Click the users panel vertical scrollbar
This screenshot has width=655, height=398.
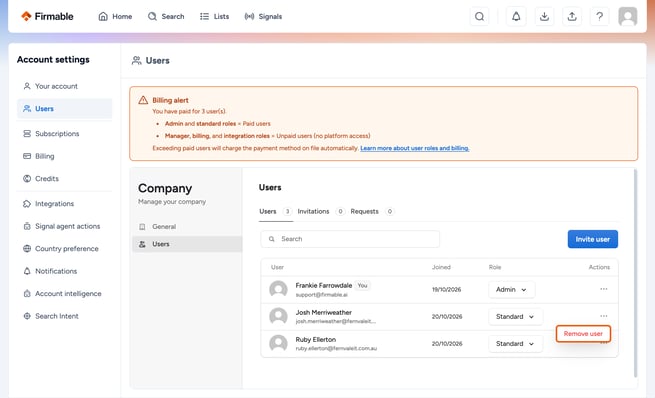coord(635,274)
